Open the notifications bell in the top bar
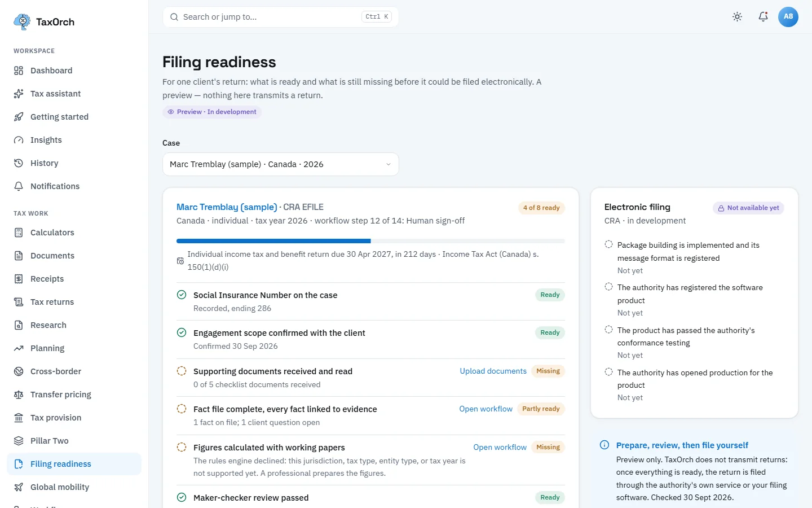The width and height of the screenshot is (812, 508). click(x=763, y=17)
